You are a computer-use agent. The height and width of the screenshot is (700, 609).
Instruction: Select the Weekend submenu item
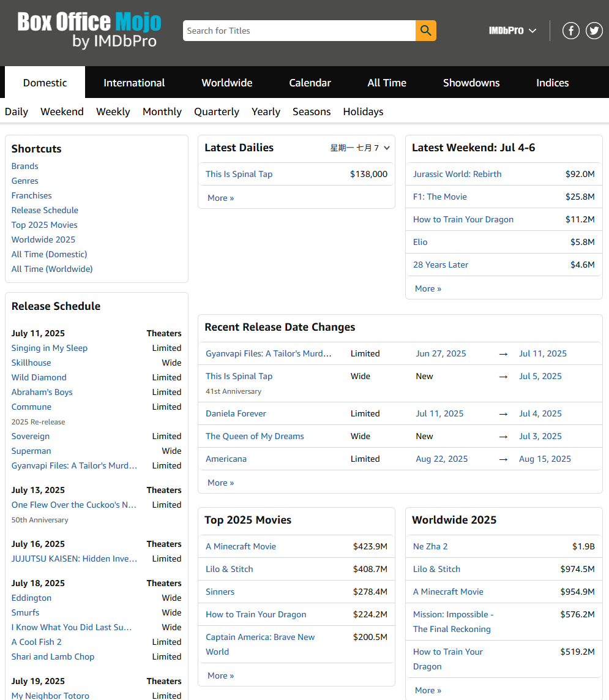pyautogui.click(x=62, y=111)
